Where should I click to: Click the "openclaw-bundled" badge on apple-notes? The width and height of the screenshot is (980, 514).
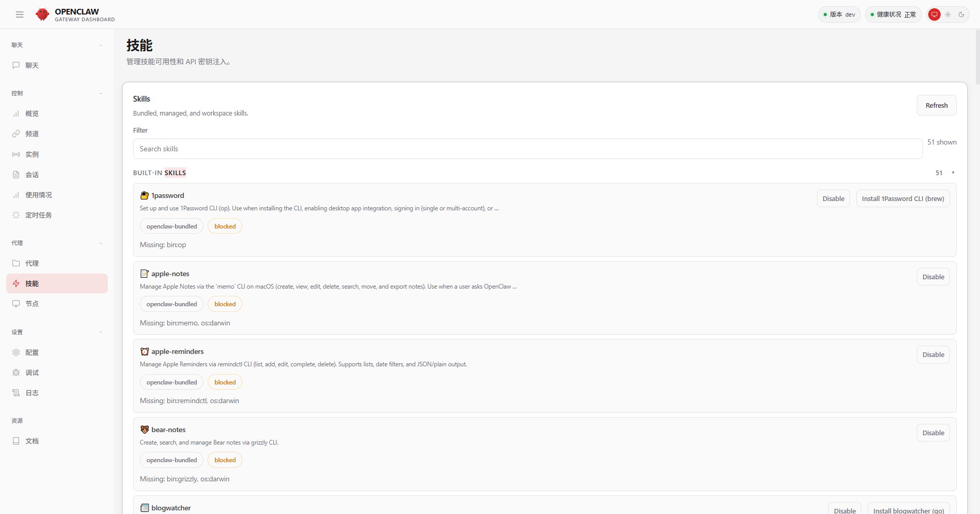pos(171,304)
